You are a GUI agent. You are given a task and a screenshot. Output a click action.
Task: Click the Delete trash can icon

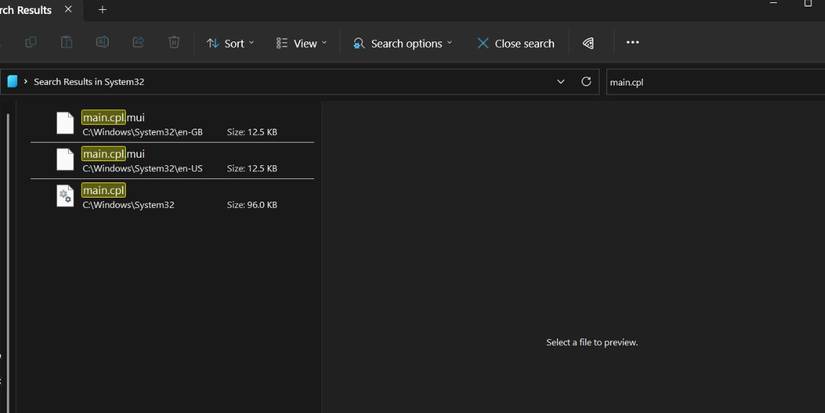[174, 42]
